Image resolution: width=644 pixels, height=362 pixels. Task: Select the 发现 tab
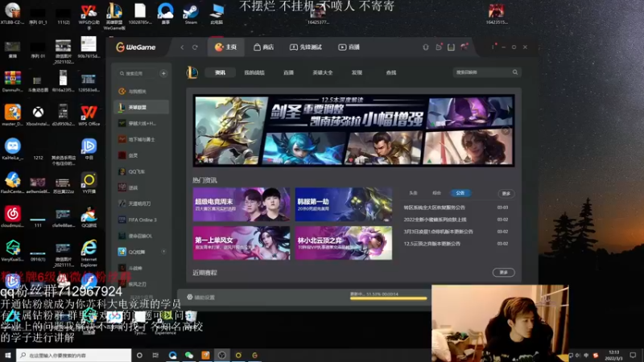[x=357, y=72]
